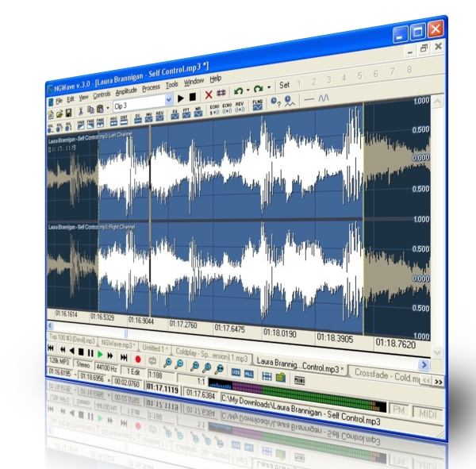Expand the Undo history dropdown arrow

point(248,90)
